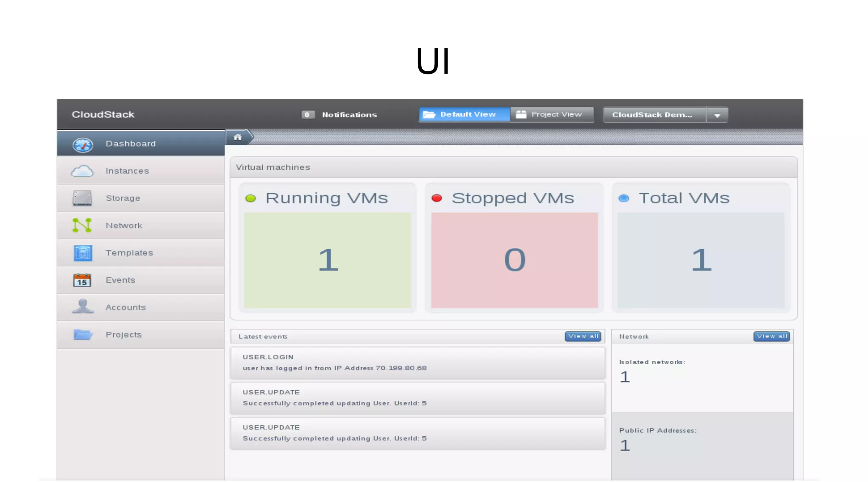Click the Events calendar icon
This screenshot has width=868, height=482.
click(x=82, y=280)
